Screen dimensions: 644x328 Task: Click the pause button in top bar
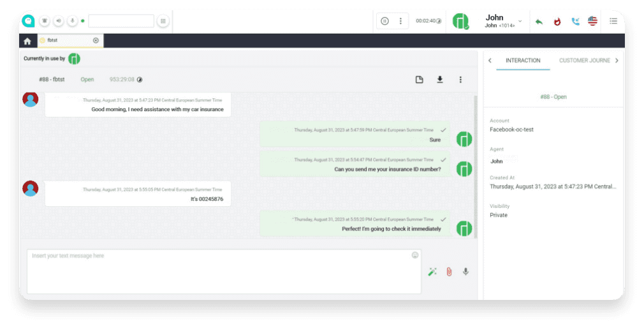385,21
